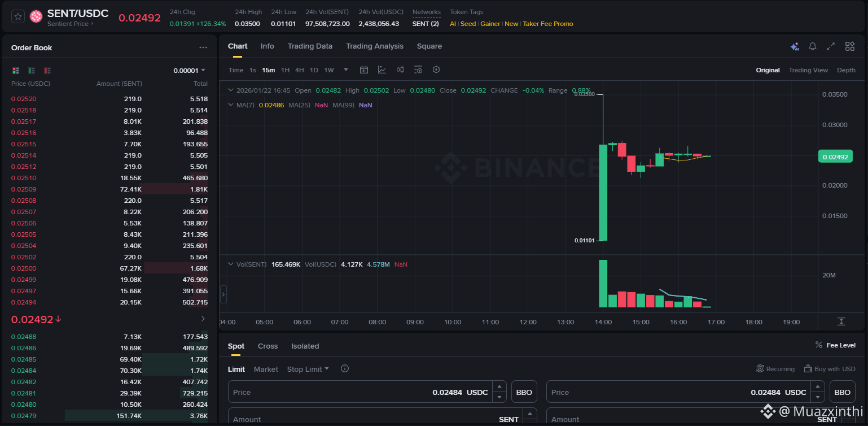This screenshot has height=426, width=868.
Task: Select the 15m chart interval
Action: click(x=269, y=70)
